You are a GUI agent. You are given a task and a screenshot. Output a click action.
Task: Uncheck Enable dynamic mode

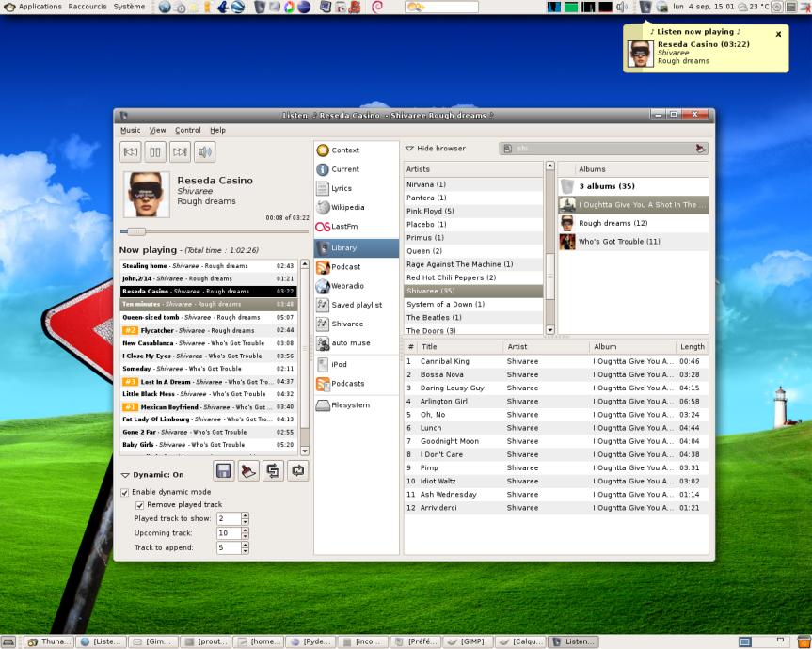[x=125, y=492]
